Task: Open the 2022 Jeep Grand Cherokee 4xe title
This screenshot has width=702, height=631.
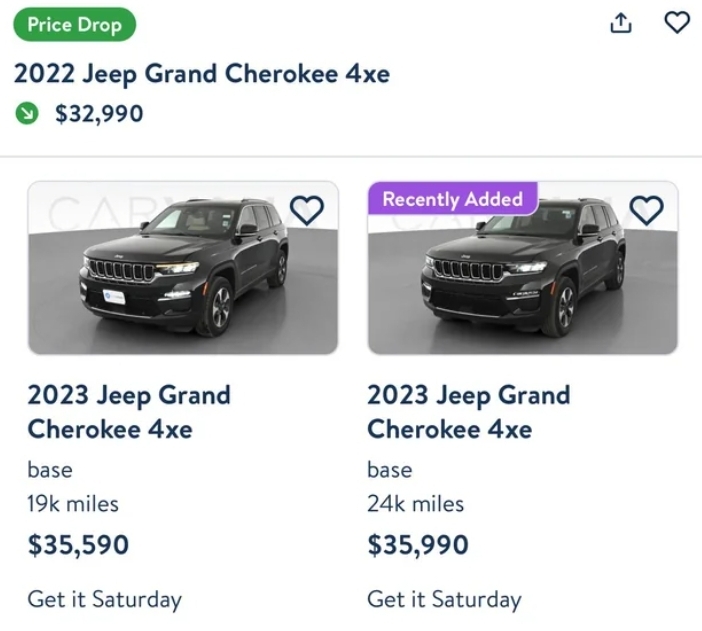Action: (201, 74)
